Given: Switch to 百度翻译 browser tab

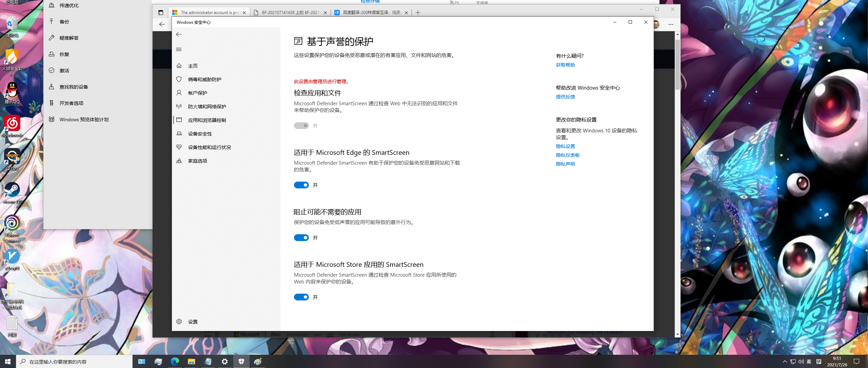Looking at the screenshot, I should point(372,13).
